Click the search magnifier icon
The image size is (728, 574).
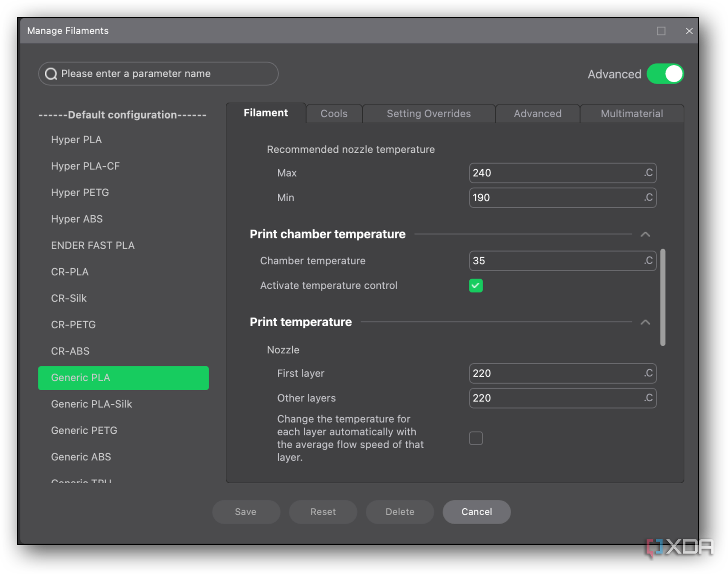click(x=51, y=74)
